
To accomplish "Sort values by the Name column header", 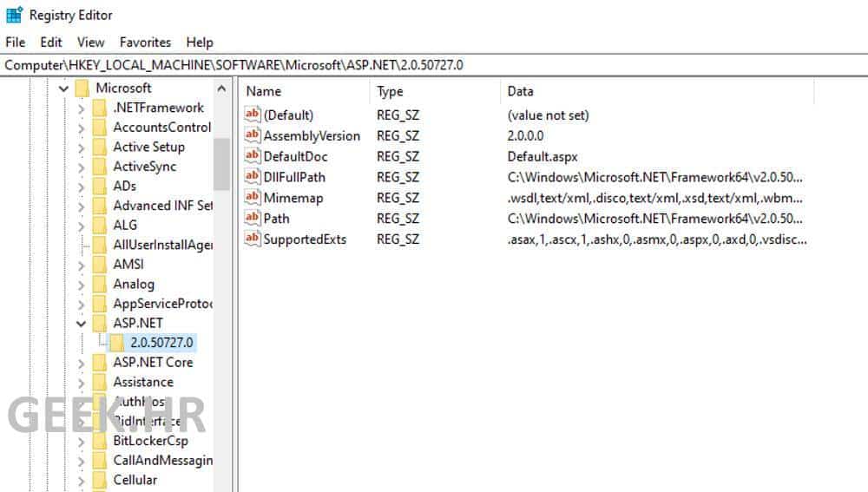I will (x=304, y=91).
